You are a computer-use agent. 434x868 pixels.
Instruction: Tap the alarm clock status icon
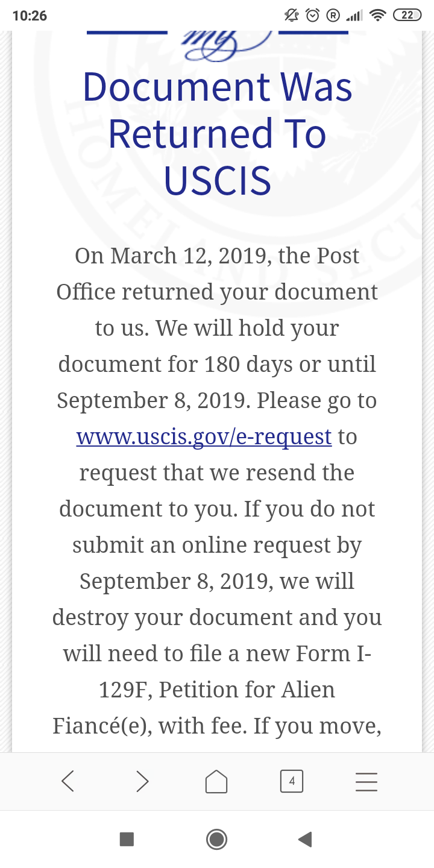(x=312, y=16)
